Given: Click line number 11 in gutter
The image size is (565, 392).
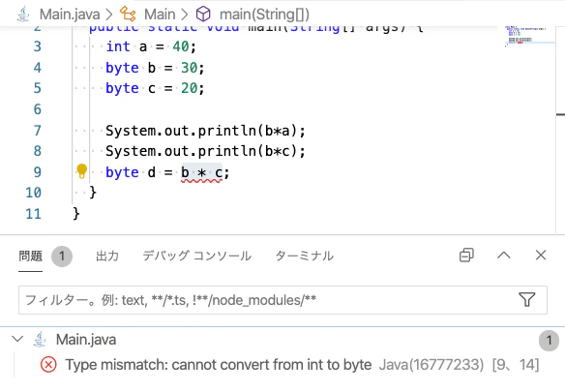Looking at the screenshot, I should pyautogui.click(x=34, y=214).
